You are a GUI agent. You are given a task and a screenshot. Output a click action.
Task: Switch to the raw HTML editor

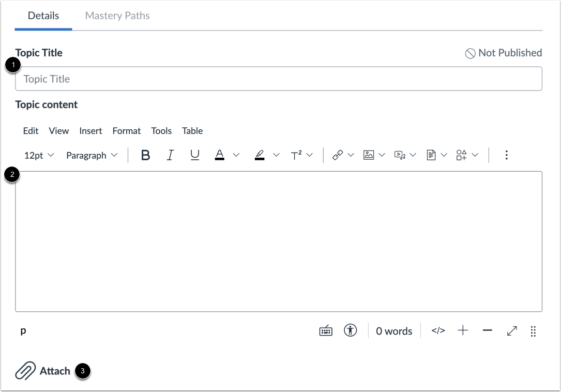438,330
